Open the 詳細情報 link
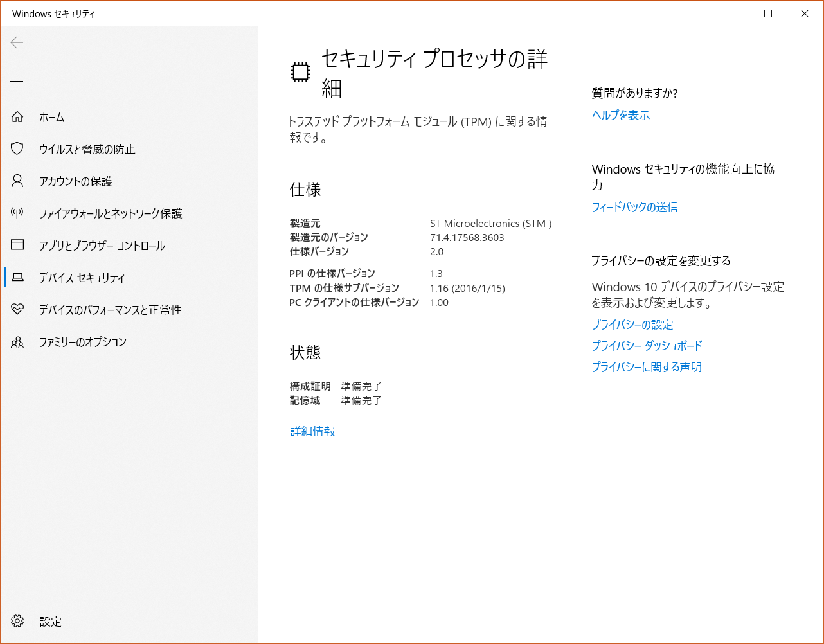Screen dimensions: 824x644 [x=312, y=431]
